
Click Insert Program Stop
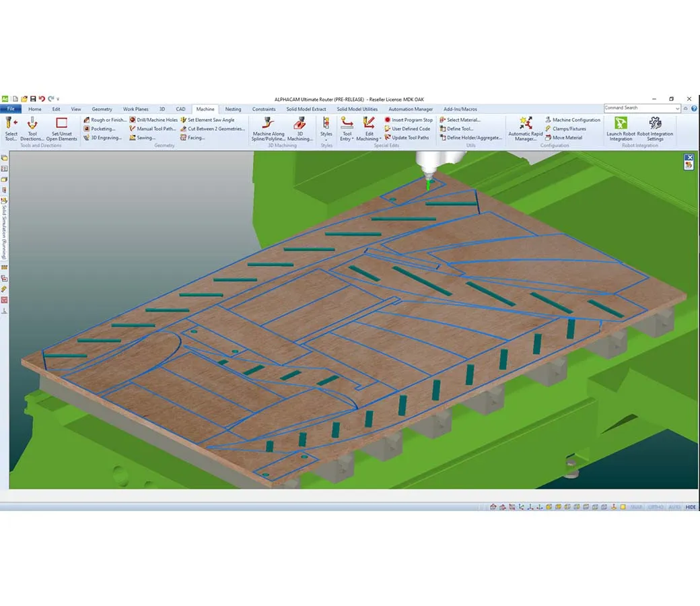tap(412, 120)
